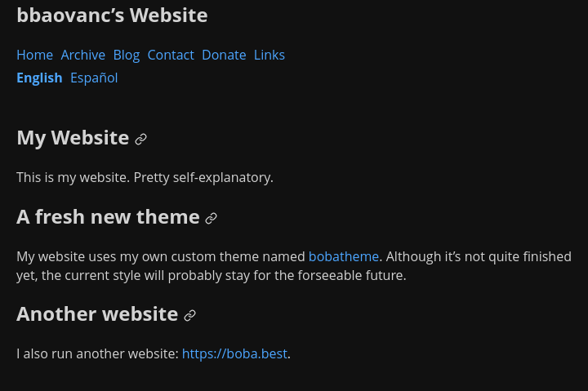588x391 pixels.
Task: Open the Donate link
Action: (224, 55)
